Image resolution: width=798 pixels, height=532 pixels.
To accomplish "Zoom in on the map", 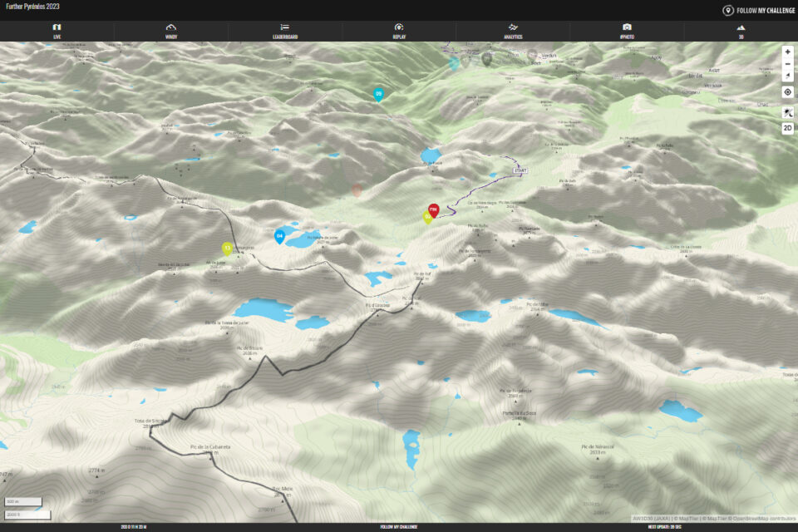I will point(787,52).
